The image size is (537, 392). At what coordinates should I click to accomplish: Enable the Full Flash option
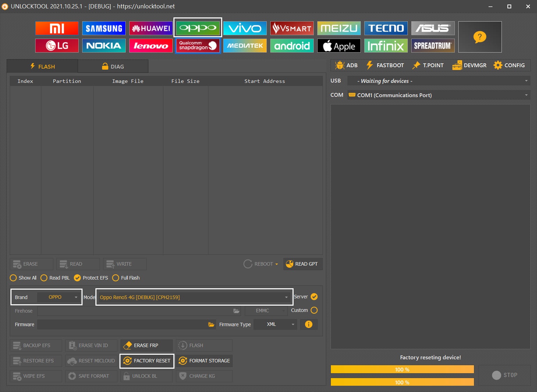pos(126,278)
